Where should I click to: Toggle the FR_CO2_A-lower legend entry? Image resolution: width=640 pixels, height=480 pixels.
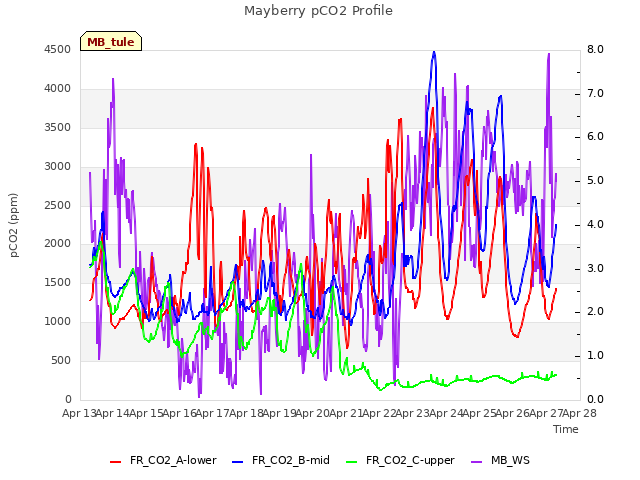(x=163, y=460)
